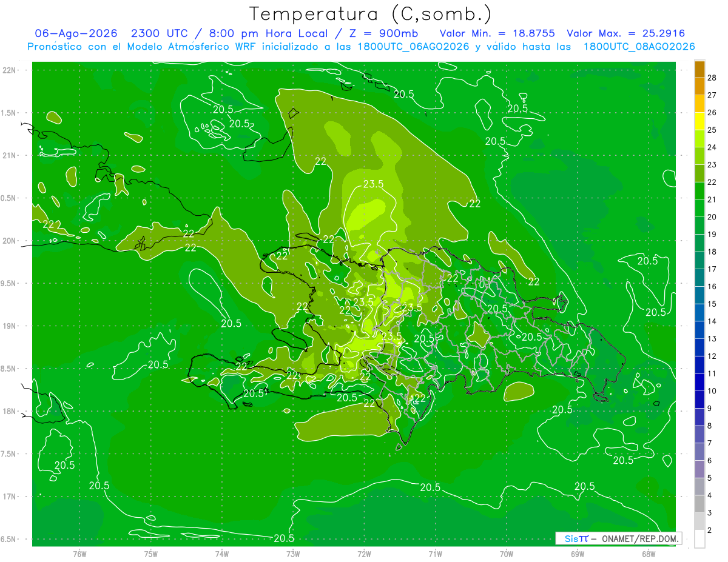Screen dimensions: 728x562
Task: Click '1800UTC_08AGO2026' valid-until time
Action: (x=639, y=47)
